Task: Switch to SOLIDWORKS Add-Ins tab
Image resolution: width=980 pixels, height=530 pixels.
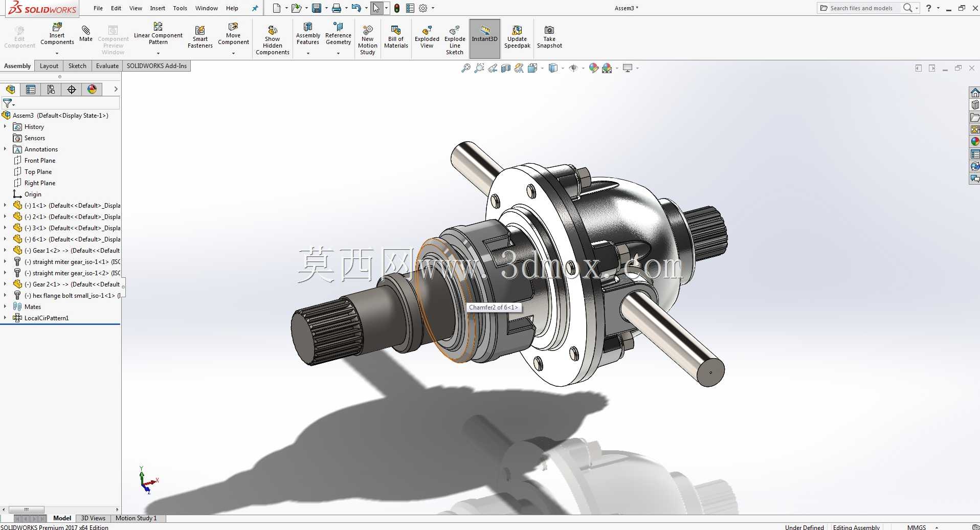Action: pyautogui.click(x=157, y=66)
